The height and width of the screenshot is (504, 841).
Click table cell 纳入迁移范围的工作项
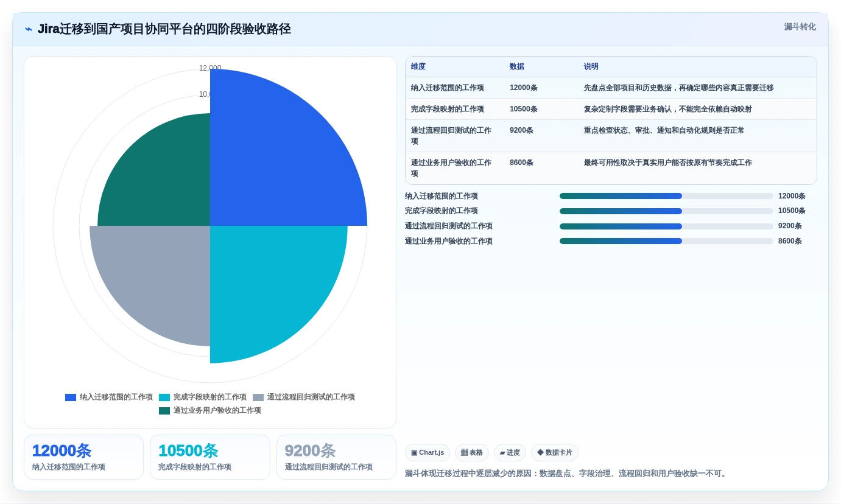[448, 88]
